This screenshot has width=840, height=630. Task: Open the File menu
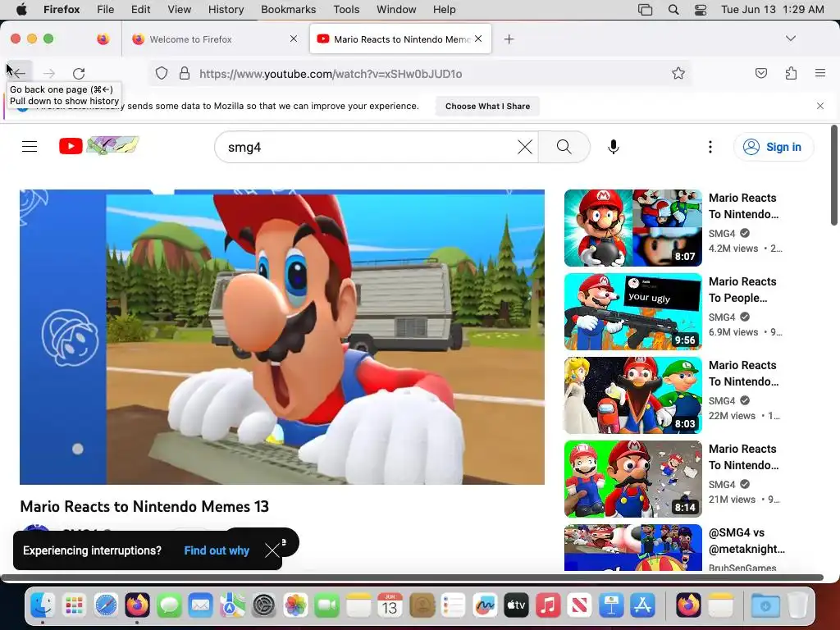coord(105,10)
